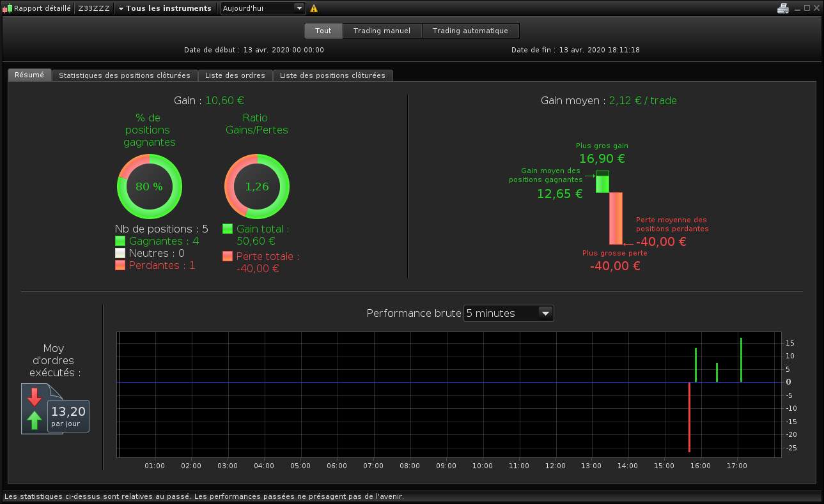
Task: Switch to Trading automatique filter
Action: point(470,31)
